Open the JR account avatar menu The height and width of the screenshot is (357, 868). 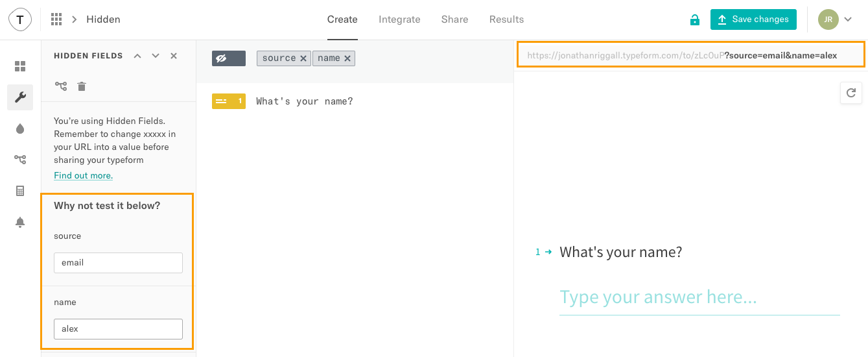828,19
